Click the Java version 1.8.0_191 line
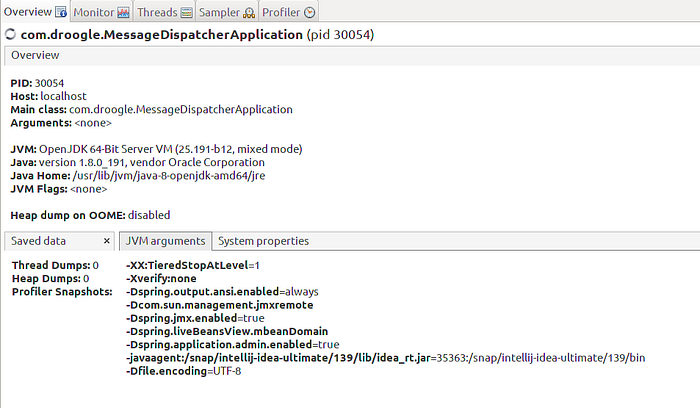 click(138, 162)
